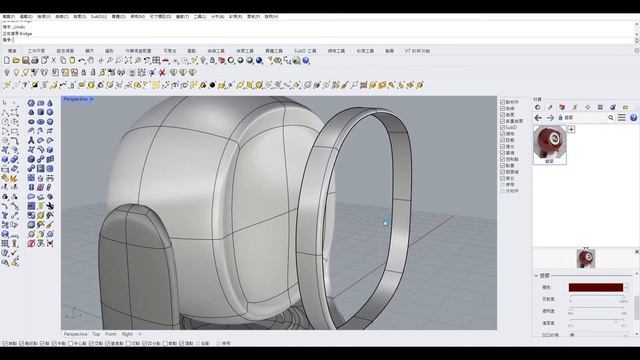Toggle the Mid osnap checkbox
The height and width of the screenshot is (360, 640).
(x=54, y=344)
